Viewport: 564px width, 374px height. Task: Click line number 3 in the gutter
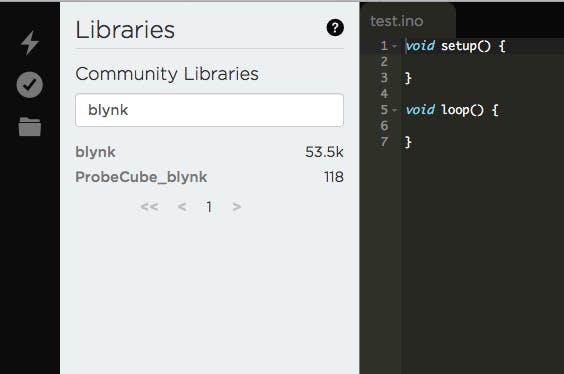pyautogui.click(x=384, y=78)
